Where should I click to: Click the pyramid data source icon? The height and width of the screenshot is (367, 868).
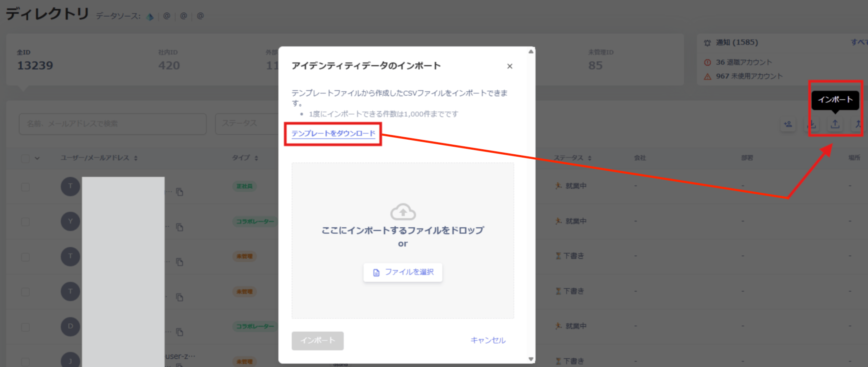[x=150, y=17]
